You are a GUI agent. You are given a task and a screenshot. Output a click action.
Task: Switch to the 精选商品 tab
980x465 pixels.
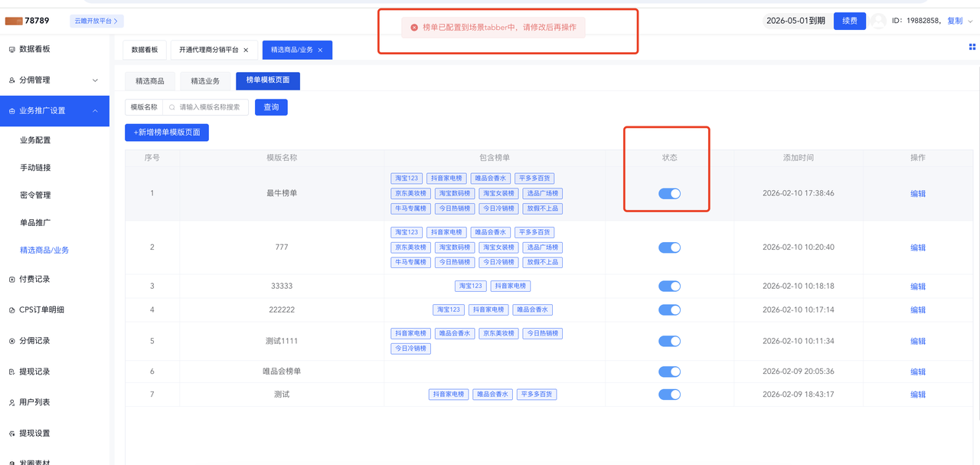pos(150,81)
